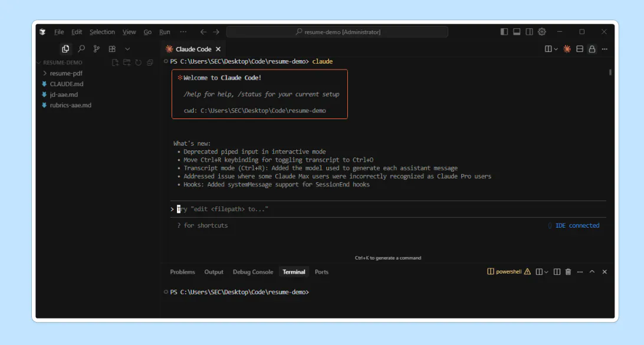The height and width of the screenshot is (345, 644).
Task: Click the powershell warning triangle icon
Action: (527, 272)
